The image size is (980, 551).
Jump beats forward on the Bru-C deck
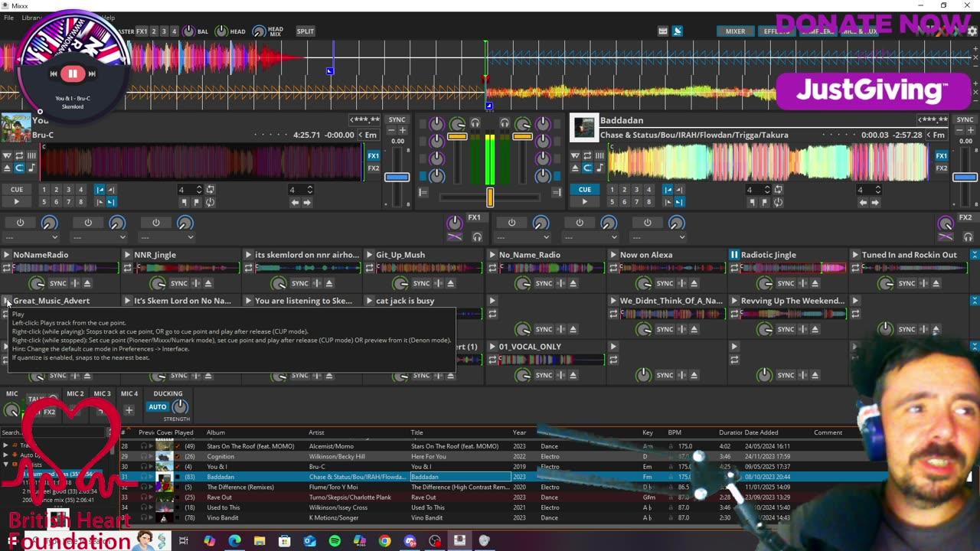click(307, 203)
